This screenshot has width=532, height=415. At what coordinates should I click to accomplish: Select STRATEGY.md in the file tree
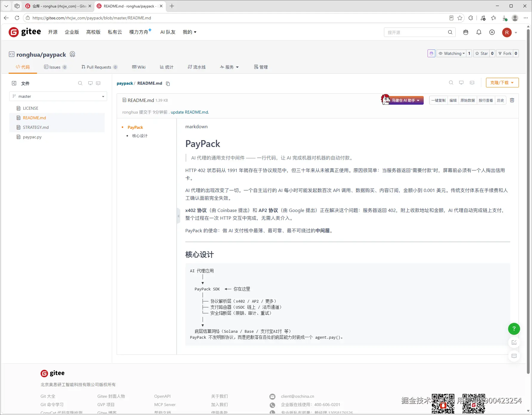(36, 127)
